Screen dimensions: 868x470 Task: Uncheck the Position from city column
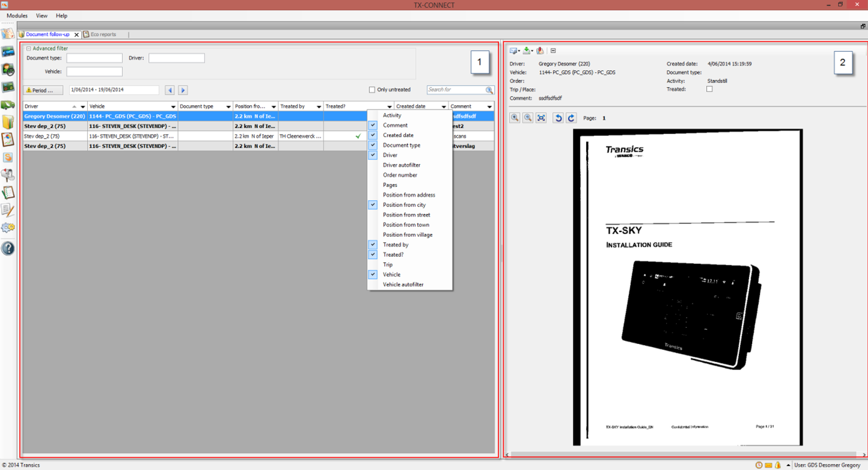(373, 205)
